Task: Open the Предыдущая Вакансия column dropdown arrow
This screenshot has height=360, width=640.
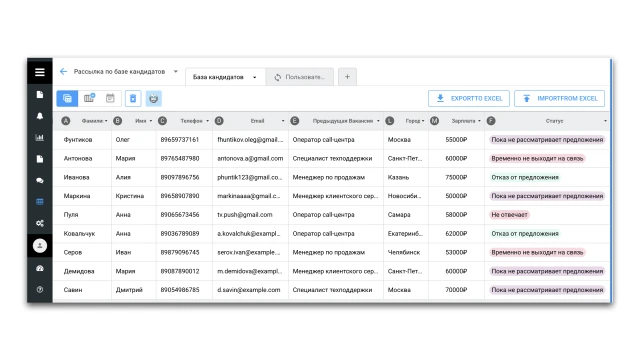Action: [x=378, y=121]
